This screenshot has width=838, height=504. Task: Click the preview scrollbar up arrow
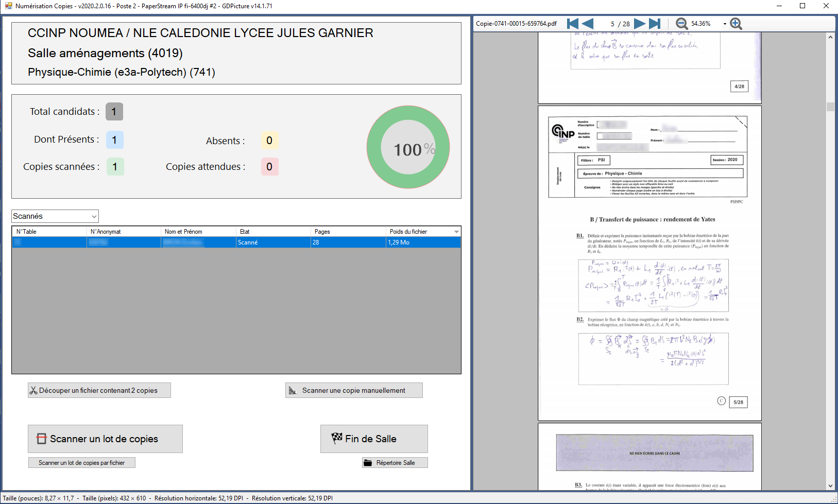[830, 37]
